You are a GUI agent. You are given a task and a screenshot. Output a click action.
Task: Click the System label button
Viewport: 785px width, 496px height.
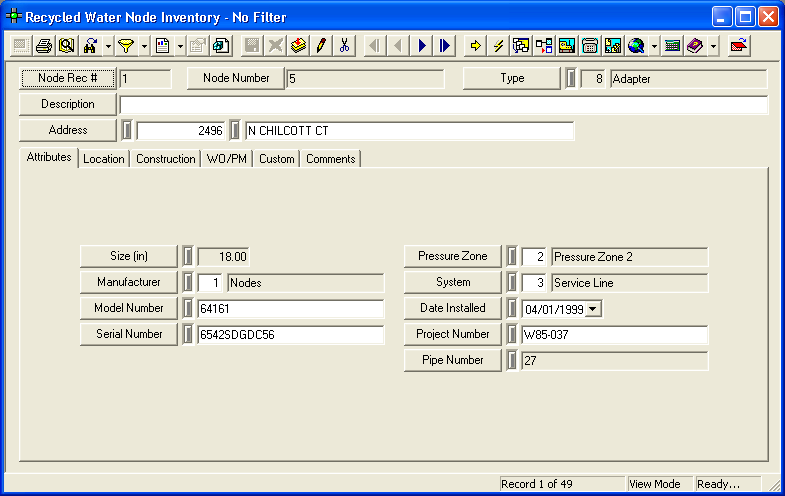453,282
